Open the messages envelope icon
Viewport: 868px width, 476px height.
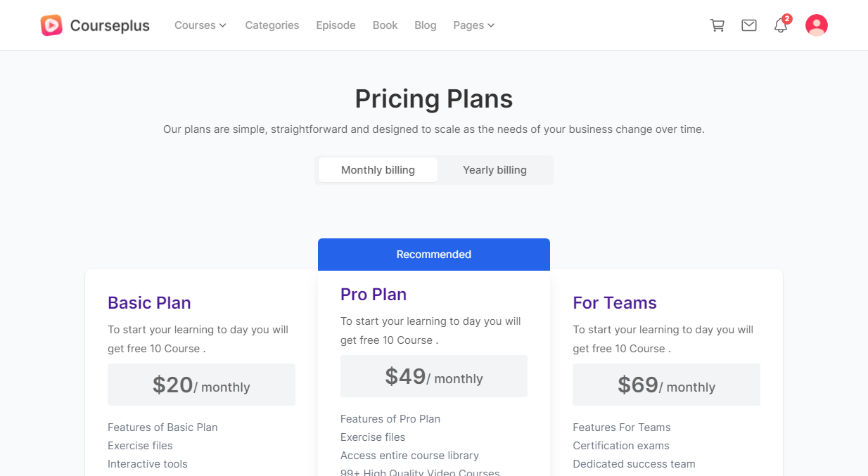(749, 25)
